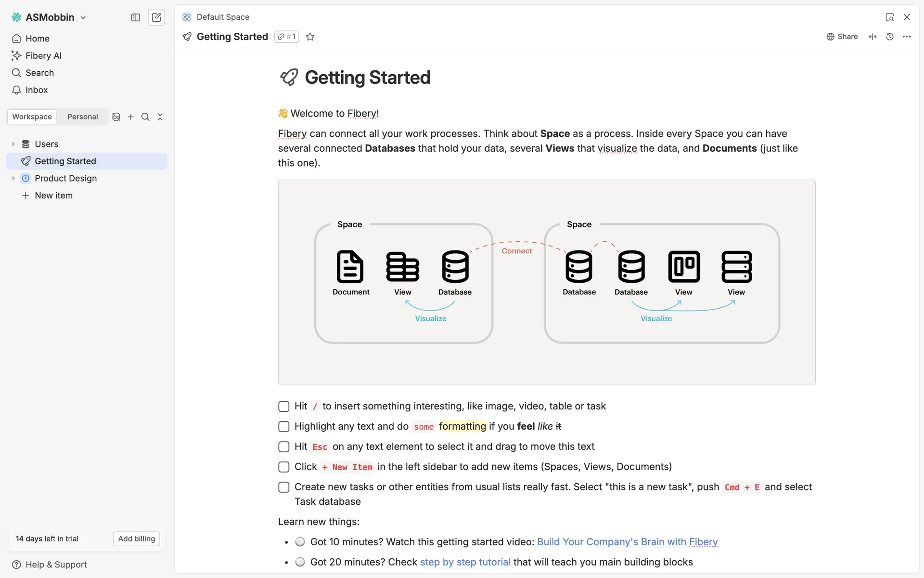Screen dimensions: 924x578
Task: Check the 'Hit / to insert' checkbox
Action: tap(284, 407)
